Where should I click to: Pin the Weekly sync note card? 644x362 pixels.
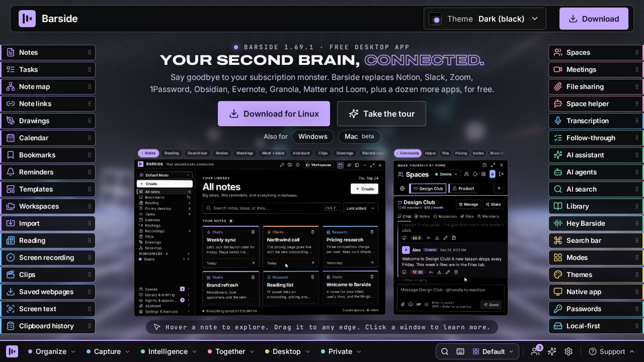[253, 233]
